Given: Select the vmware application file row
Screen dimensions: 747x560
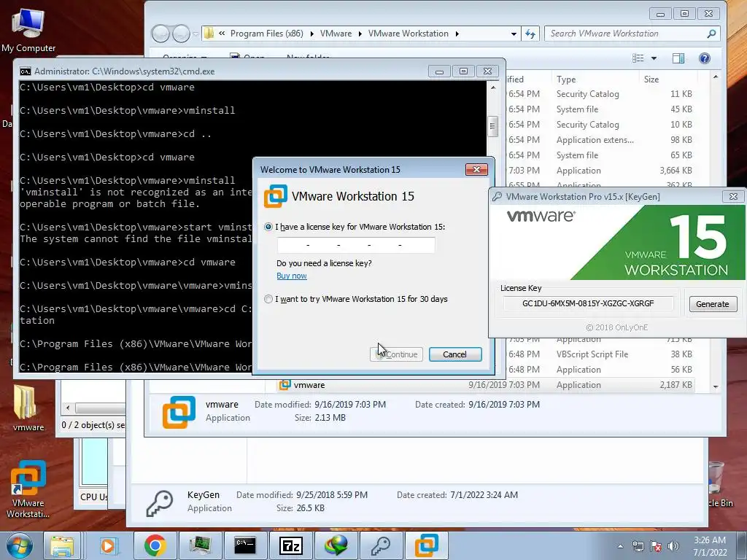Looking at the screenshot, I should (486, 385).
